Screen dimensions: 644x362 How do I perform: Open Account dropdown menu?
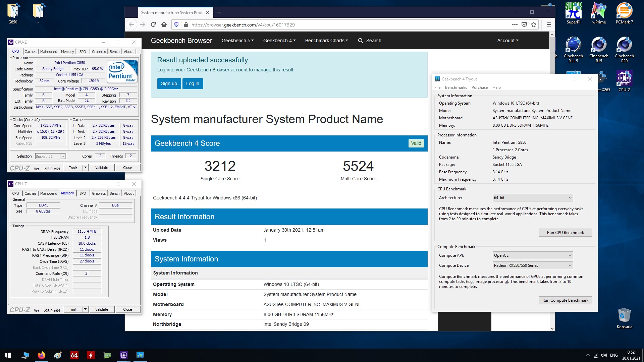(x=507, y=41)
